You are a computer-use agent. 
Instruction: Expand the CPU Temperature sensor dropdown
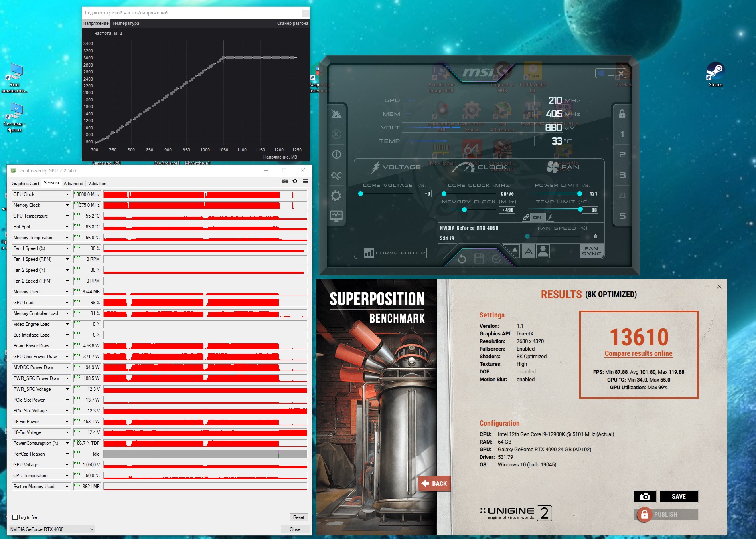pyautogui.click(x=67, y=476)
